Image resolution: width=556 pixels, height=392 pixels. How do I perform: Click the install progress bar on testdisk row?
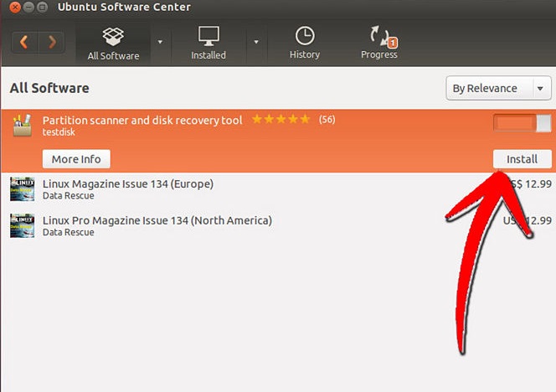tap(523, 123)
